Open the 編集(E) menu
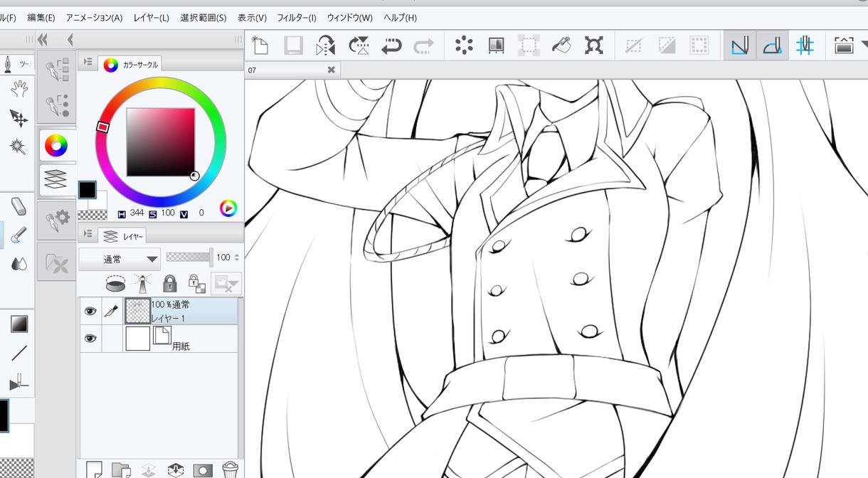 [41, 17]
